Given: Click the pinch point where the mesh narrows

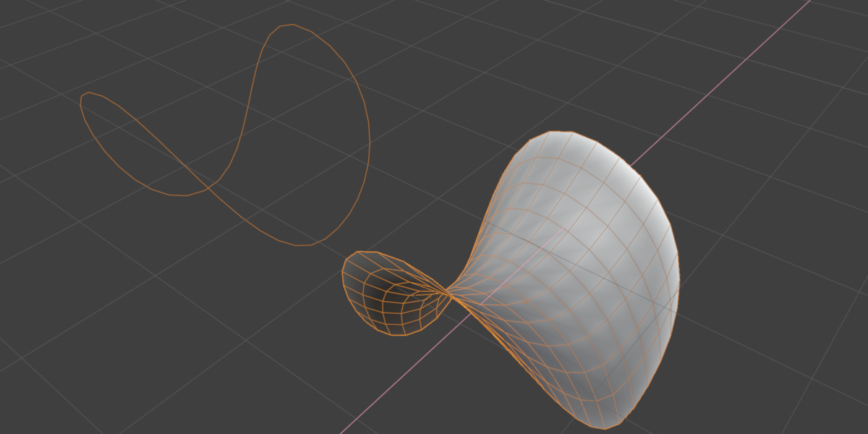Looking at the screenshot, I should pyautogui.click(x=449, y=294).
